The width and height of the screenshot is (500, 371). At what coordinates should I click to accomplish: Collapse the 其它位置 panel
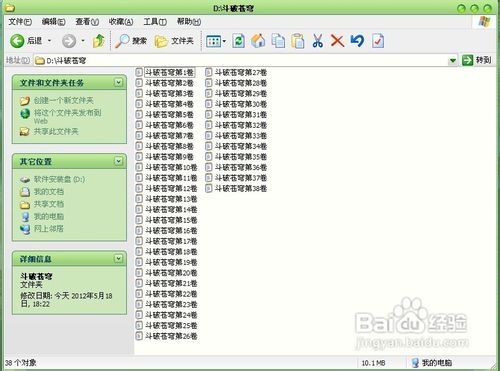click(x=118, y=161)
